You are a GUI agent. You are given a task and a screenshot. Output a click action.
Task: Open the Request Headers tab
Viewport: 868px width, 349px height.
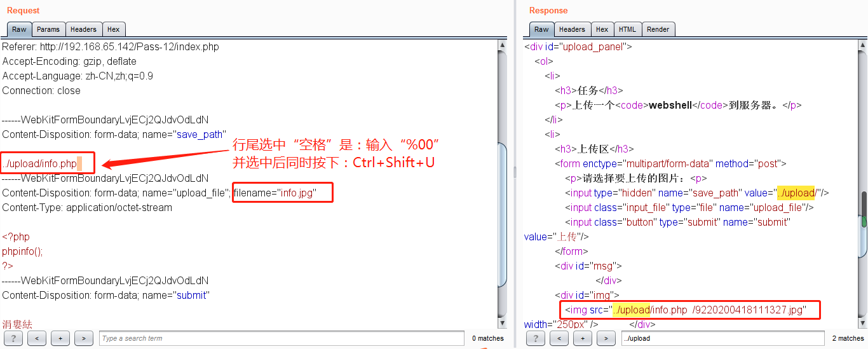coord(83,29)
